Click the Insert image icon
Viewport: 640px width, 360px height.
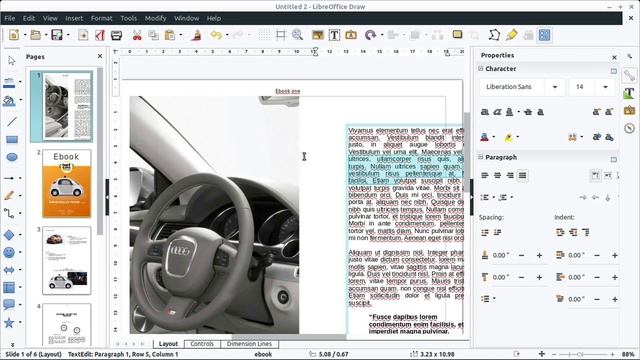point(318,35)
